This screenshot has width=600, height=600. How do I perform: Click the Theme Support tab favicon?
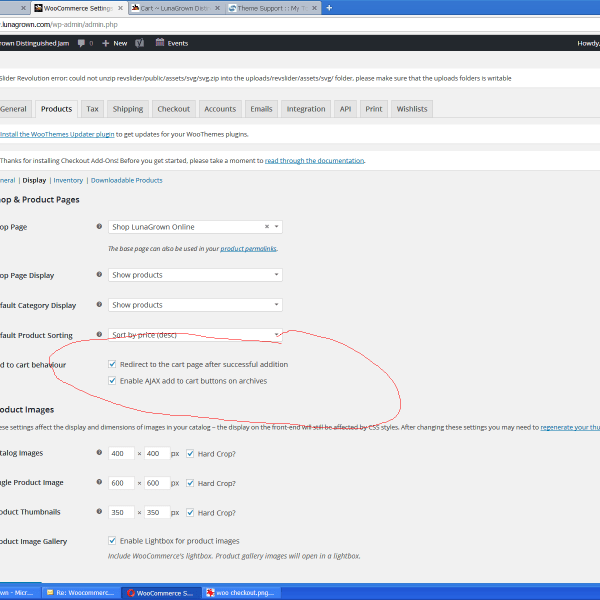[x=232, y=8]
